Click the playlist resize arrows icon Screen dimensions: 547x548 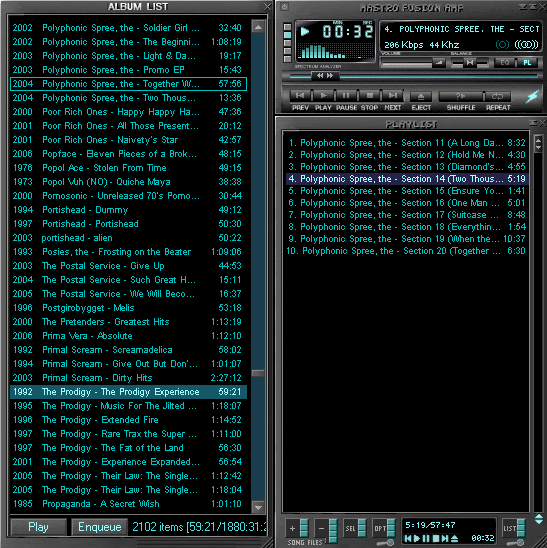coord(539,519)
